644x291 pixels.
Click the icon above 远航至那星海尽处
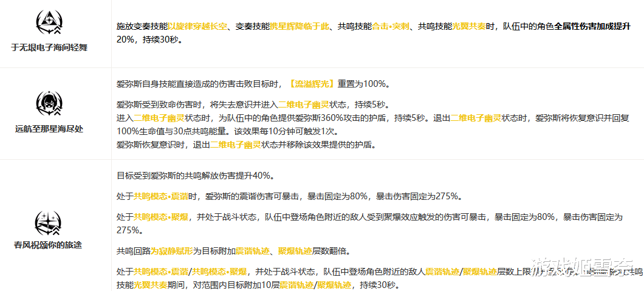coord(49,103)
